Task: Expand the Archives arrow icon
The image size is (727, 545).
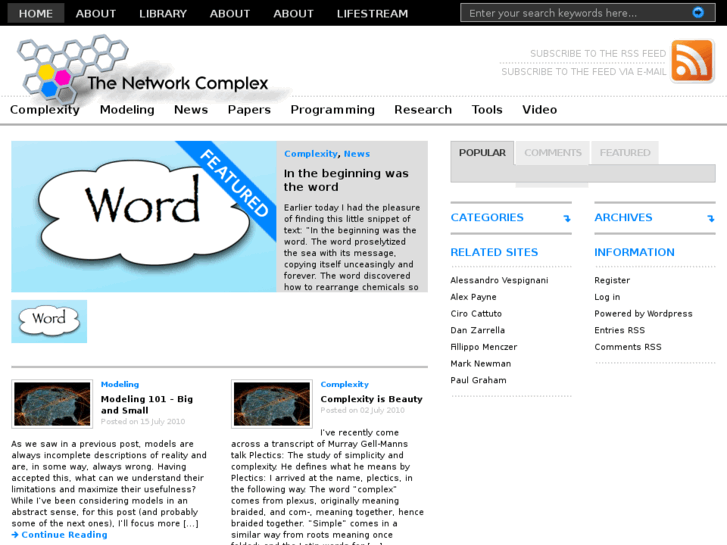Action: 710,218
